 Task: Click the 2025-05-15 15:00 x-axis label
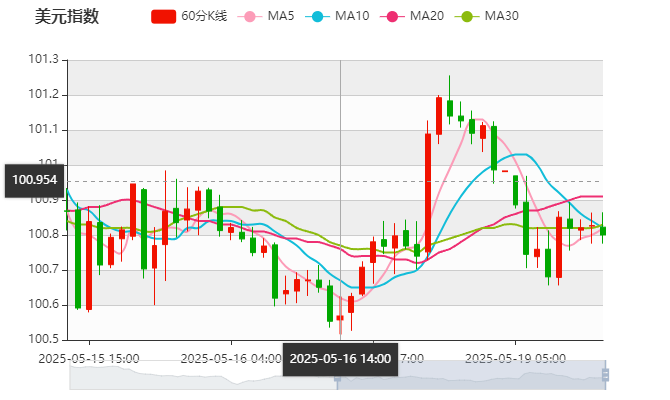tap(88, 357)
